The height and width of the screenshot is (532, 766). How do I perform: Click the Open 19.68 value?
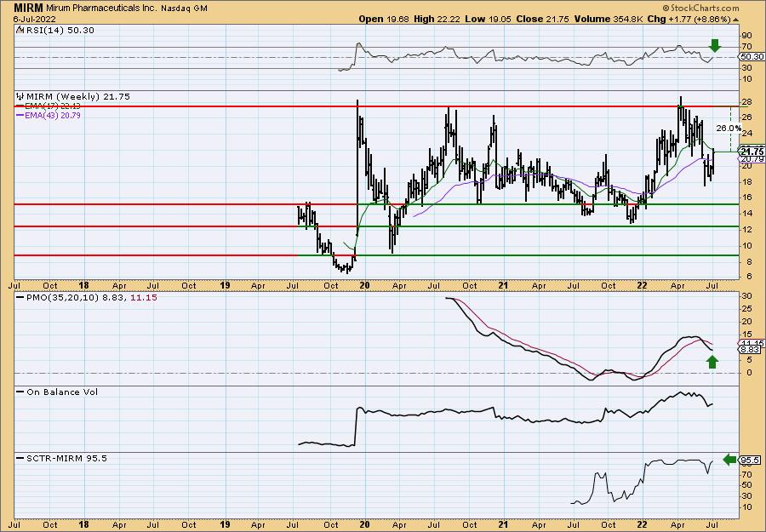click(x=384, y=19)
